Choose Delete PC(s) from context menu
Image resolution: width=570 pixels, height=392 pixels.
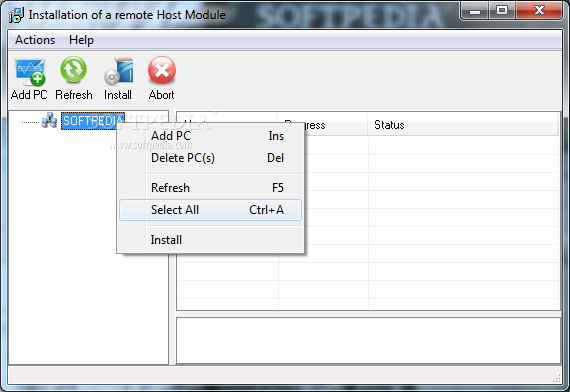click(210, 158)
